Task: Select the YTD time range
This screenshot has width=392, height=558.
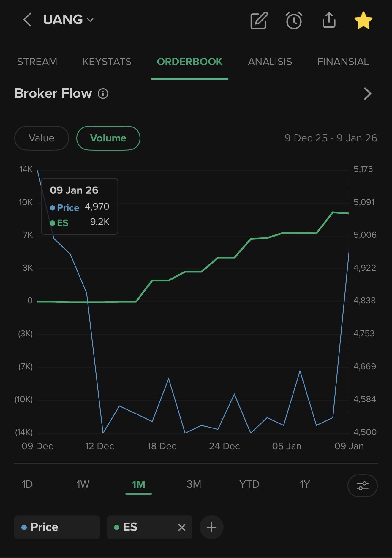Action: coord(249,484)
